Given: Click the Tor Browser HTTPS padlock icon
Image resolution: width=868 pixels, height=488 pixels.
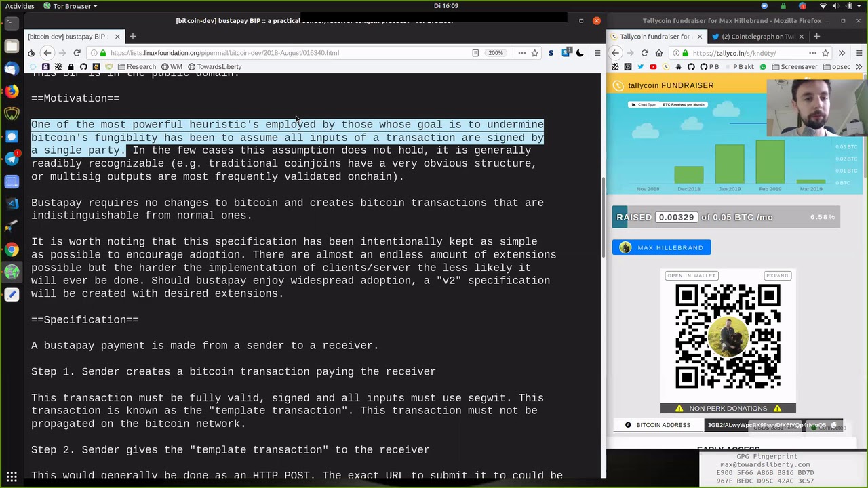Looking at the screenshot, I should (x=103, y=53).
